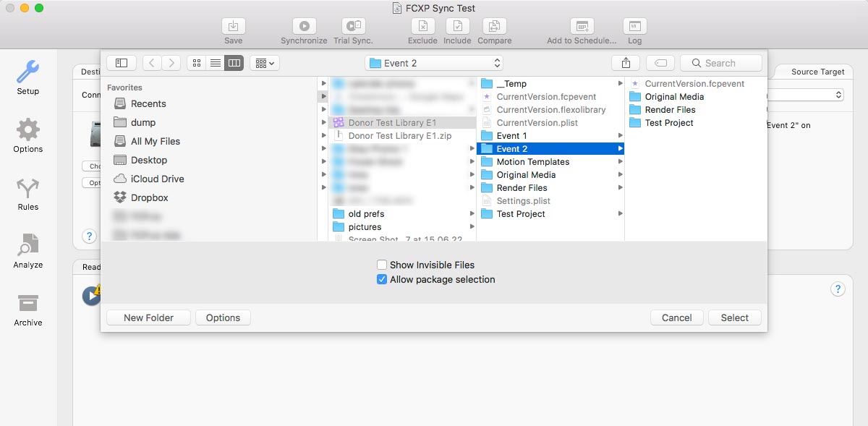Click the Save toolbar icon
Image resolution: width=868 pixels, height=426 pixels.
(234, 27)
